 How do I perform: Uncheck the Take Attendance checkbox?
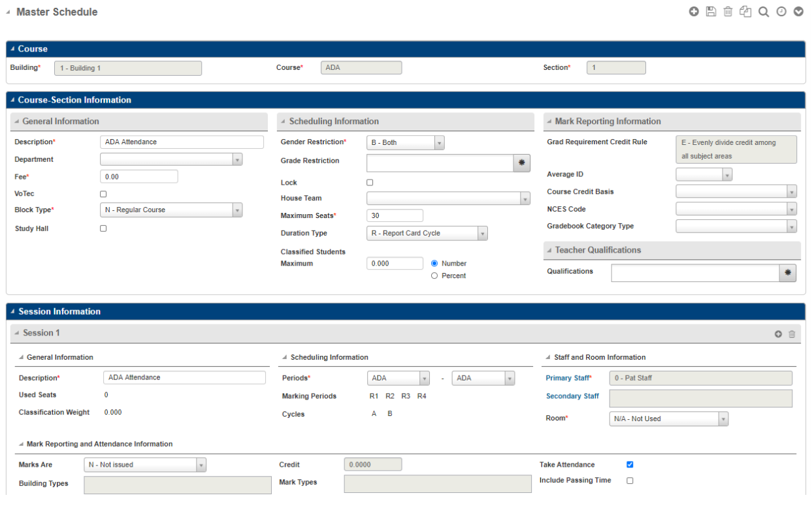coord(630,465)
